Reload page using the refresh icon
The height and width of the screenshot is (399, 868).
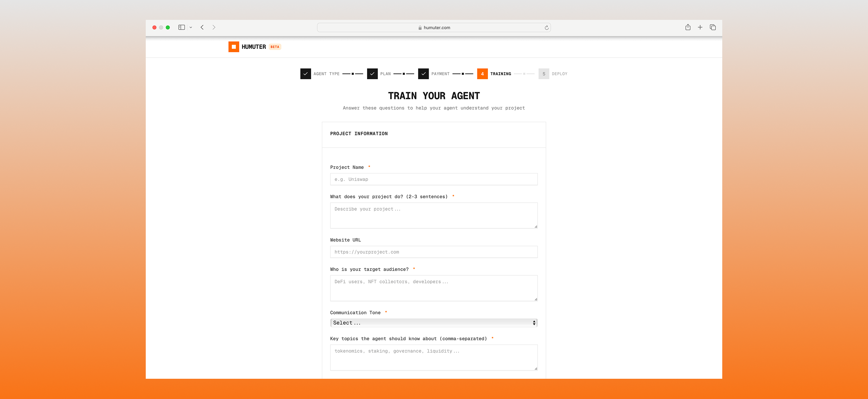point(546,28)
